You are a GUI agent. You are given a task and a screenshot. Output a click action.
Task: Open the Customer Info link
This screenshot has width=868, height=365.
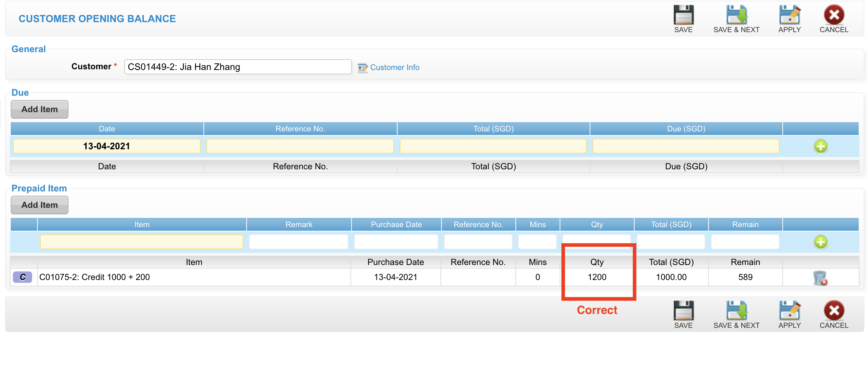[x=395, y=67]
